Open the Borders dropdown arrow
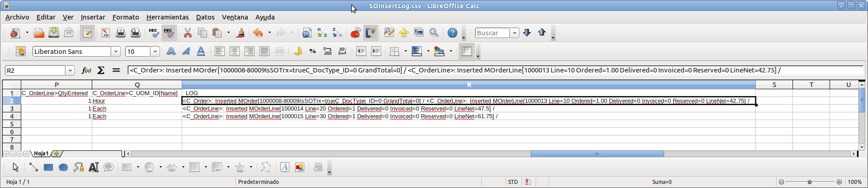The height and width of the screenshot is (188, 868). (406, 51)
